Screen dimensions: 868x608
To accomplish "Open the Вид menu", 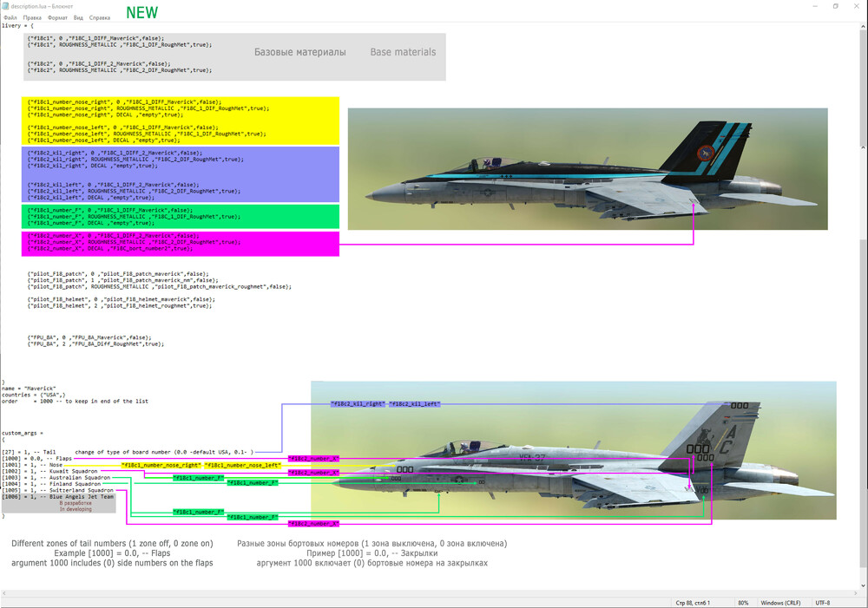I will coord(76,16).
